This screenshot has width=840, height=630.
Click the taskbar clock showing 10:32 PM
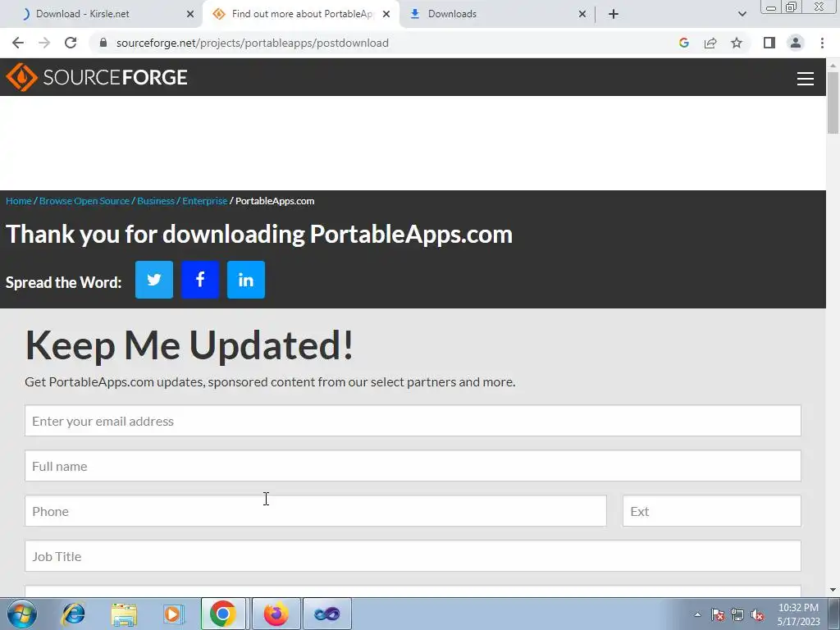(x=798, y=614)
